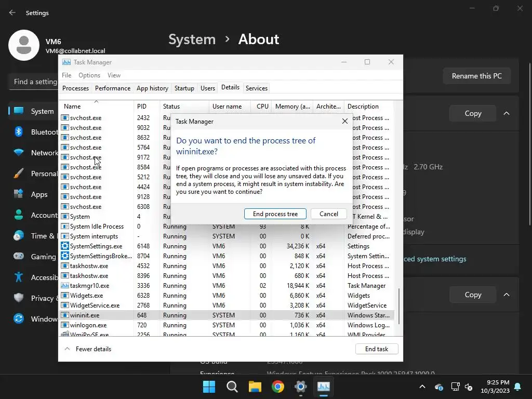Click the taskmgr10.exe process icon
The width and height of the screenshot is (532, 399).
(x=65, y=285)
